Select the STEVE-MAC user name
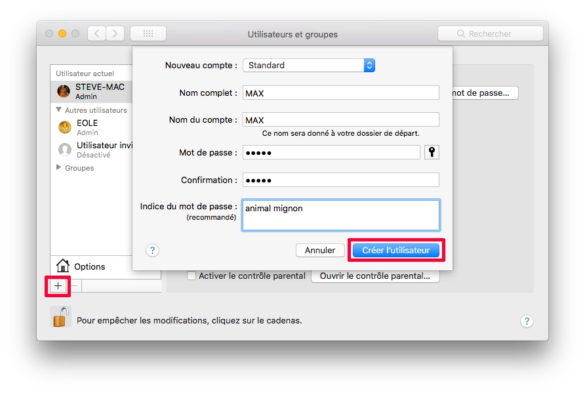585x393 pixels. [100, 87]
